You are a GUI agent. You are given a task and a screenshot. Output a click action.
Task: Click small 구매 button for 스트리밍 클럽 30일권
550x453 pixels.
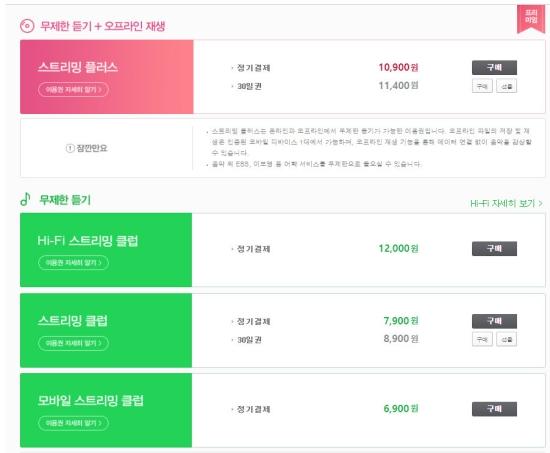pyautogui.click(x=482, y=339)
